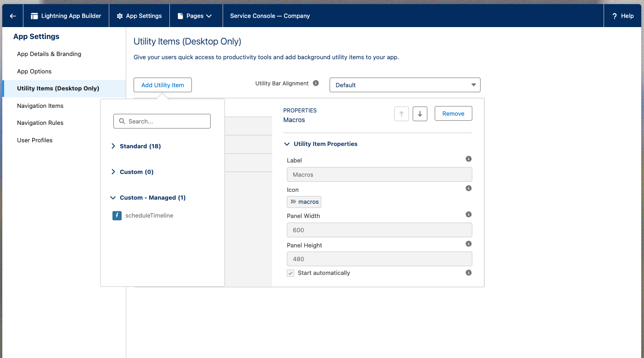Click the macros icon pill

(304, 202)
